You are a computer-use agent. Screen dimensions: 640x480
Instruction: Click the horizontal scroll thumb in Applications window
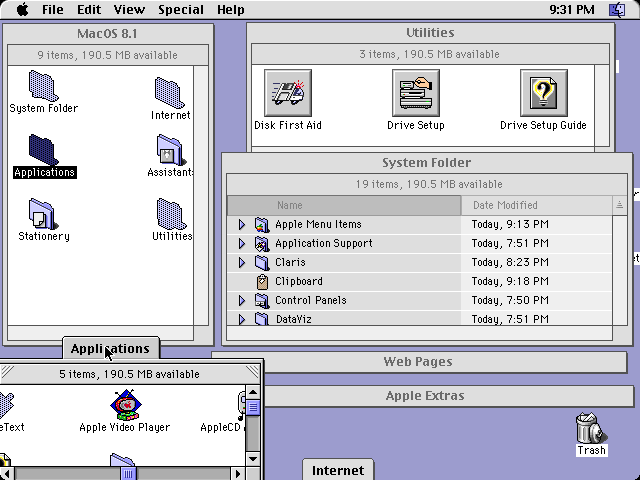point(128,473)
